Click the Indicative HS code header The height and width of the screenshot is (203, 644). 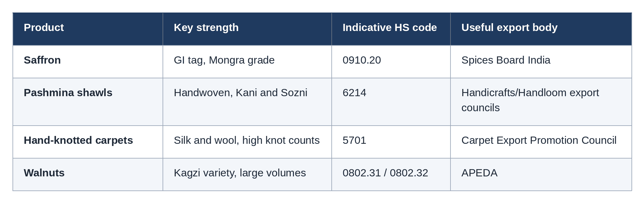391,29
